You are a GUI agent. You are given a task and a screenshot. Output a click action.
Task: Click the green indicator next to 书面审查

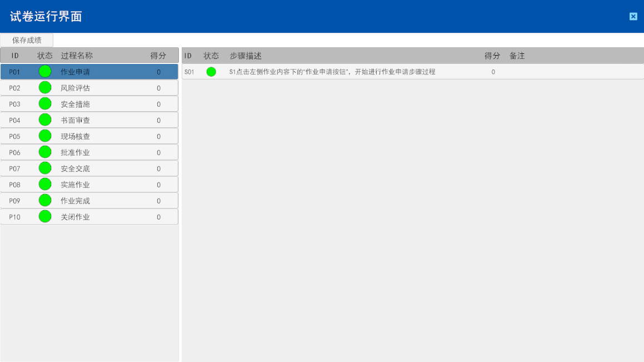(44, 120)
